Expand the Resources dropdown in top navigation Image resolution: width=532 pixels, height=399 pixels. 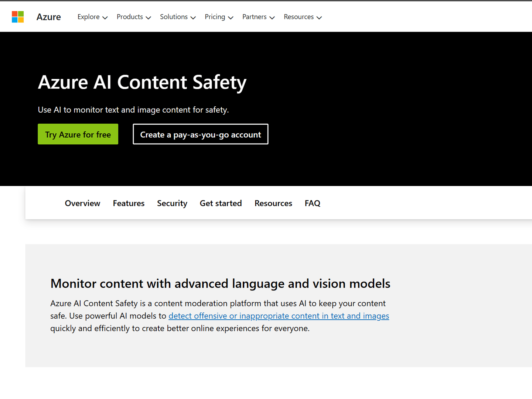302,17
